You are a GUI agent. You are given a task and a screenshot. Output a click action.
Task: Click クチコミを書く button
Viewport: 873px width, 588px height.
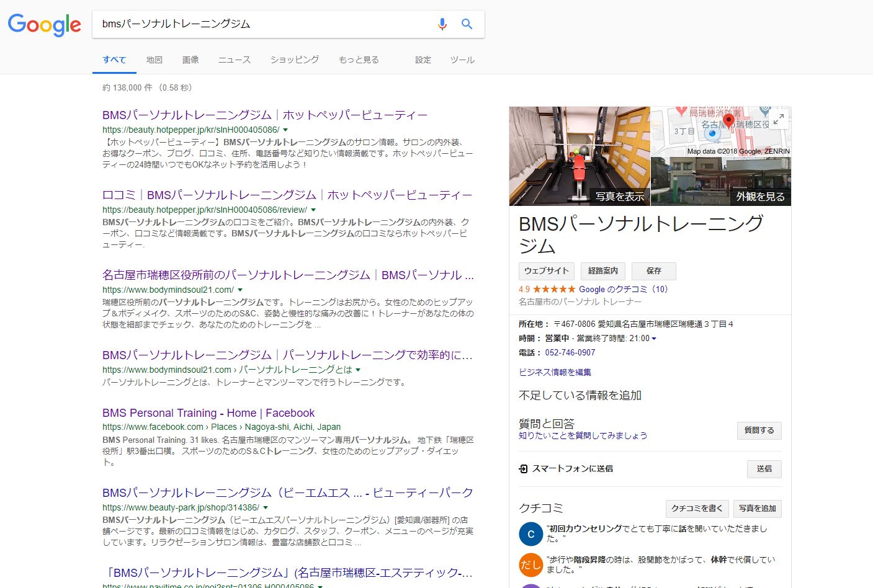pos(697,509)
